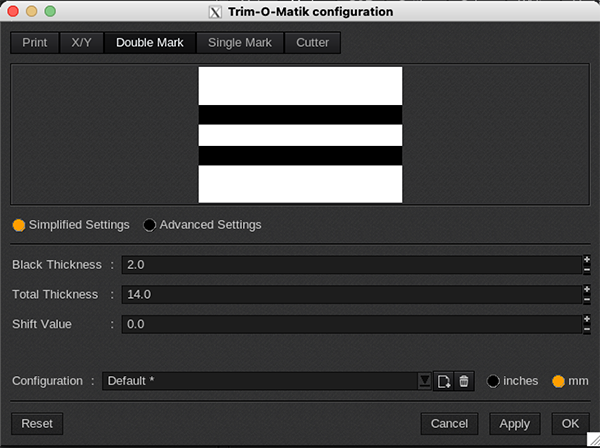This screenshot has width=600, height=448.
Task: Click the Total Thickness input field
Action: [352, 295]
